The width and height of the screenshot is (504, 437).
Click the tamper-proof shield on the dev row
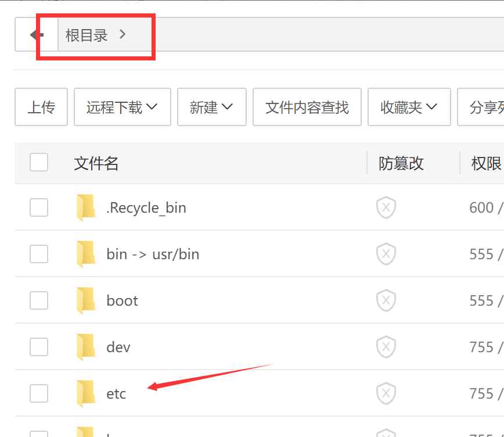pos(386,347)
